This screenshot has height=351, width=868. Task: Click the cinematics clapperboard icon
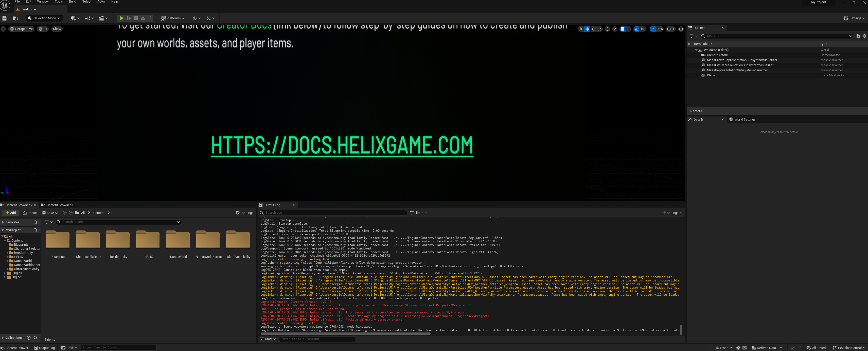102,18
